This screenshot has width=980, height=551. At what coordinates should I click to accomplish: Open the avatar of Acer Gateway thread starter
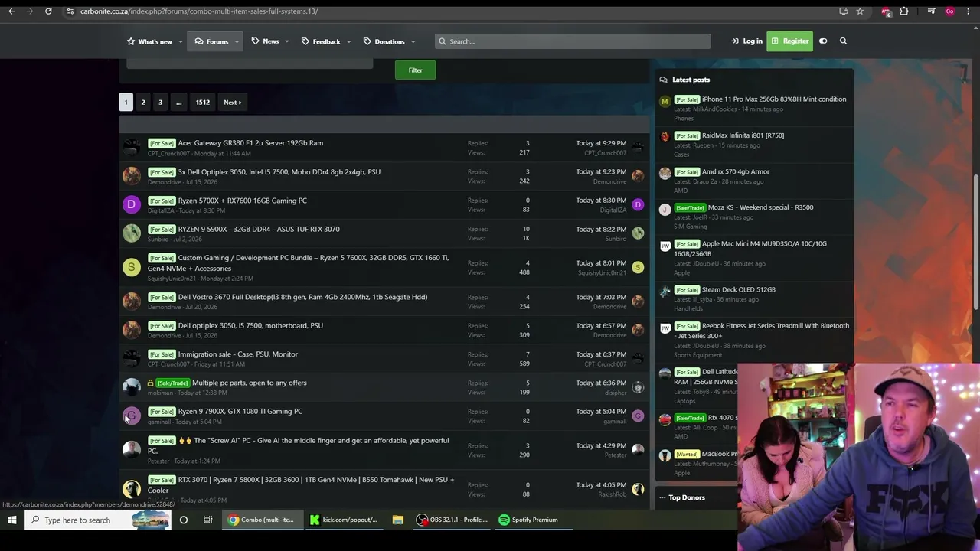[132, 147]
